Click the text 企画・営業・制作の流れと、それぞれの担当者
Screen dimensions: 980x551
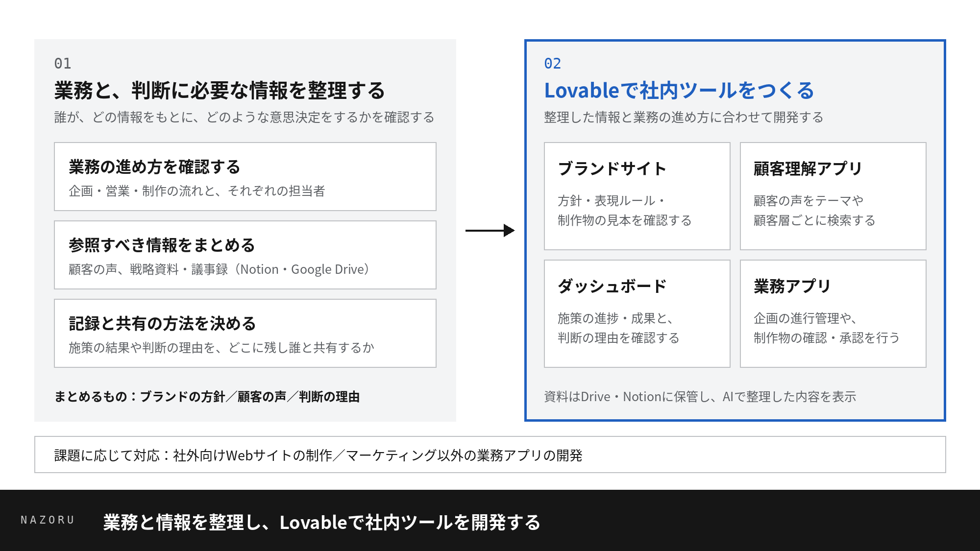coord(197,191)
